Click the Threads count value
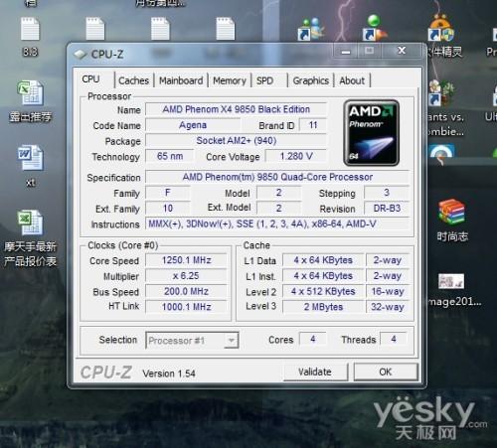Screen dimensions: 497x448 coord(394,339)
